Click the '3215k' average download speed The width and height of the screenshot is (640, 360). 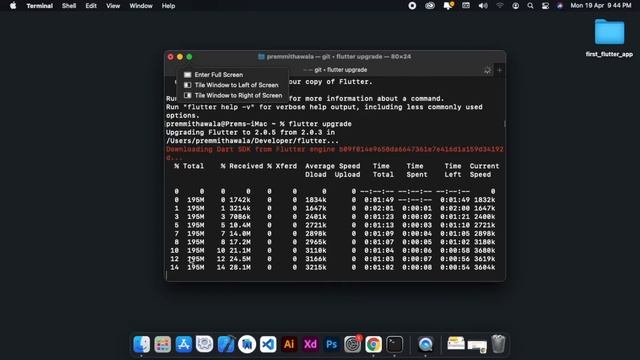(x=316, y=267)
